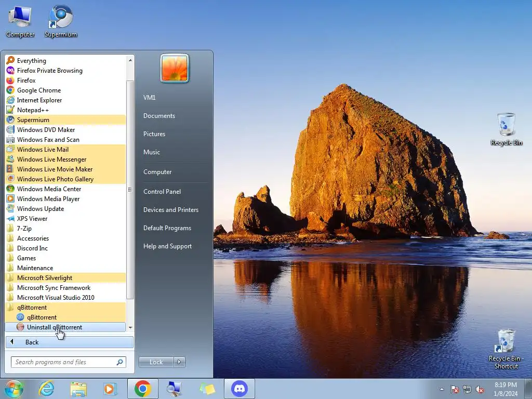
Task: Open Supermium in Start menu list
Action: coord(65,120)
